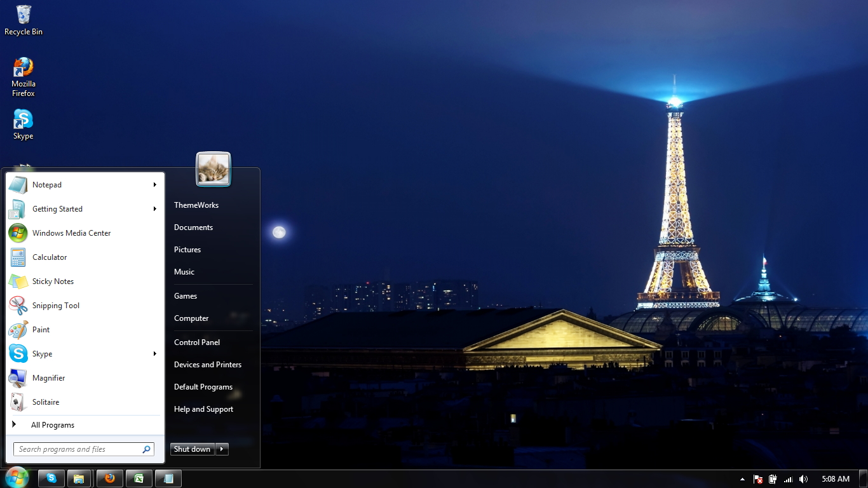Open Windows Media Center
868x488 pixels.
click(x=70, y=233)
